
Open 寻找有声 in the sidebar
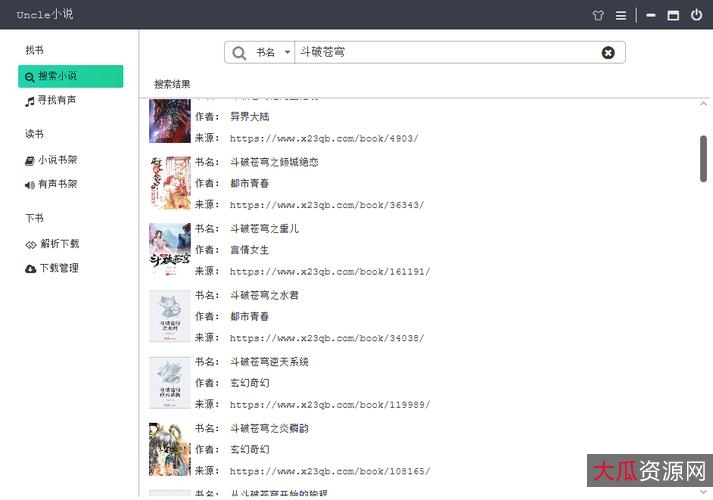coord(57,100)
